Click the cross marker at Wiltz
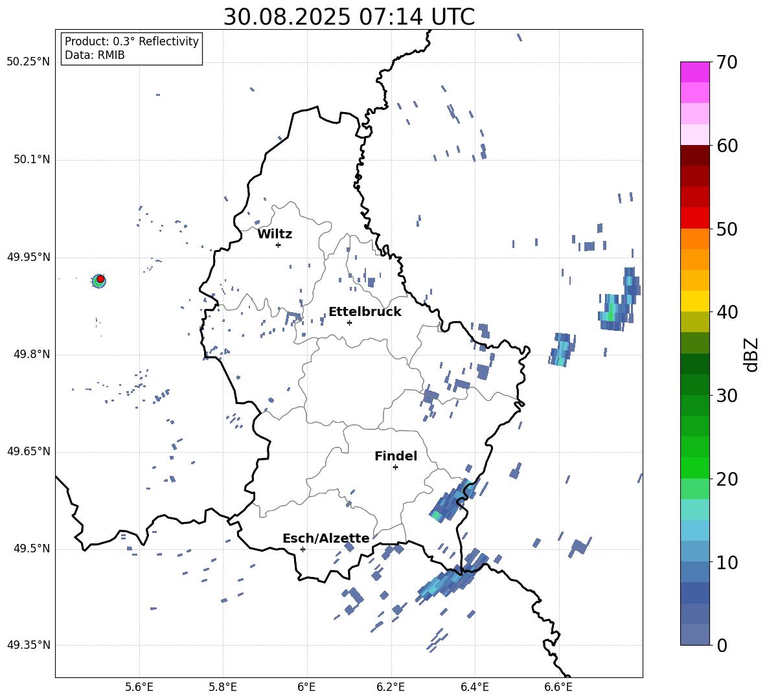This screenshot has width=767, height=700. click(278, 245)
